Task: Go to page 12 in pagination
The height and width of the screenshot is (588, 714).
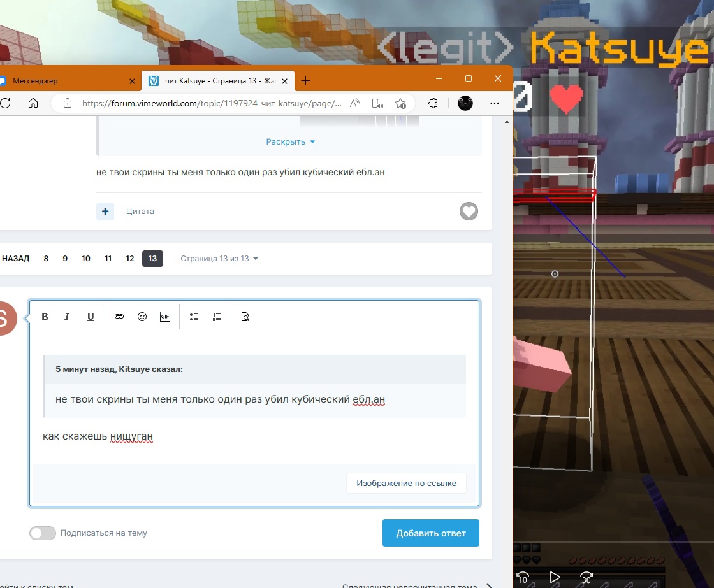Action: coord(130,259)
